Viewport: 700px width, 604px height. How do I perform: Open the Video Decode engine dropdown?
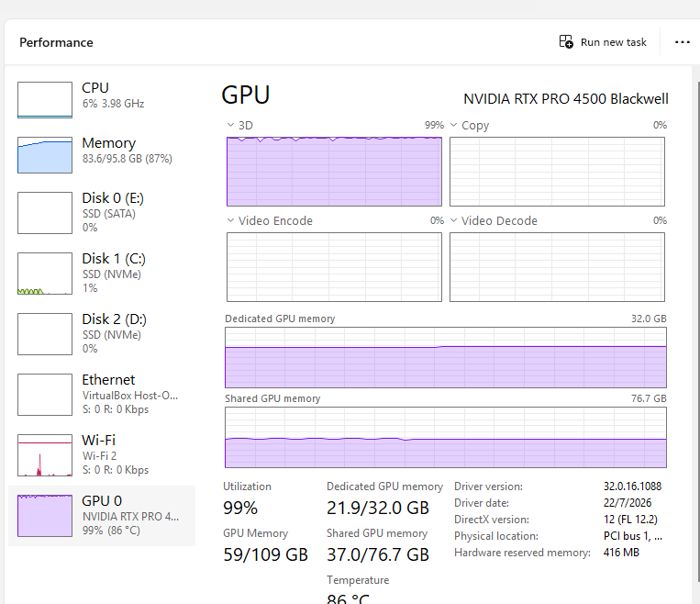pyautogui.click(x=453, y=220)
